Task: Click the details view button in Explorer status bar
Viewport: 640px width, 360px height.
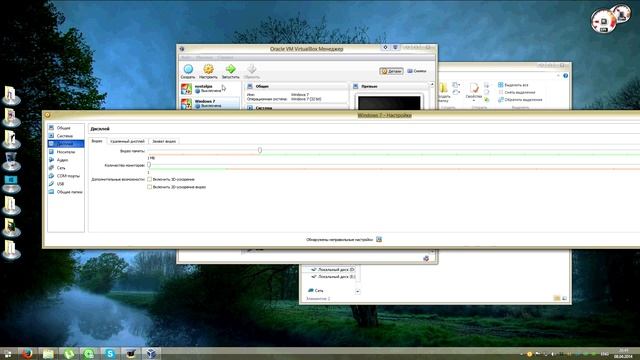Action: click(557, 298)
